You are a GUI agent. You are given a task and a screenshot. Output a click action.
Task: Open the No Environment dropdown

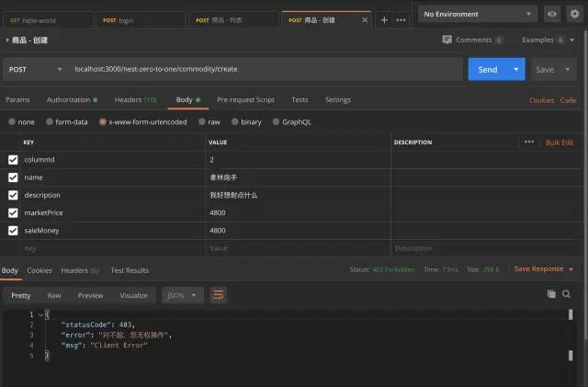pos(478,14)
